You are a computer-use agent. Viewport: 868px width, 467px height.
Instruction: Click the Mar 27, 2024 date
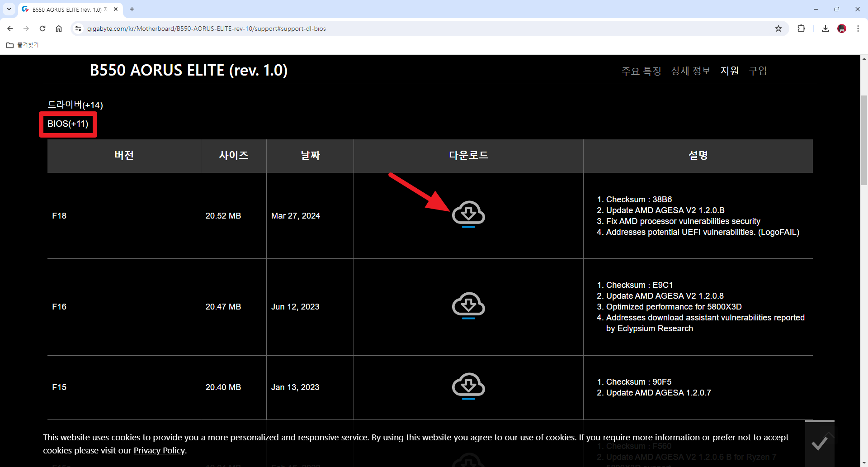point(296,216)
